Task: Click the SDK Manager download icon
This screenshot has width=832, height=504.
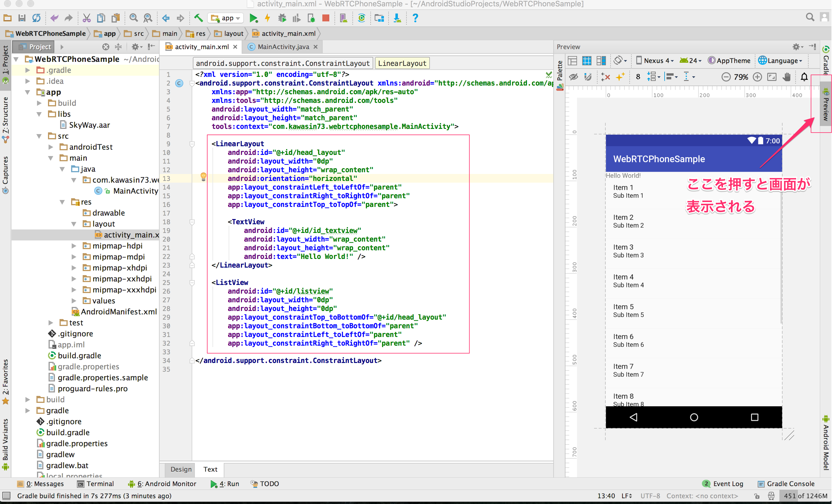Action: [397, 18]
